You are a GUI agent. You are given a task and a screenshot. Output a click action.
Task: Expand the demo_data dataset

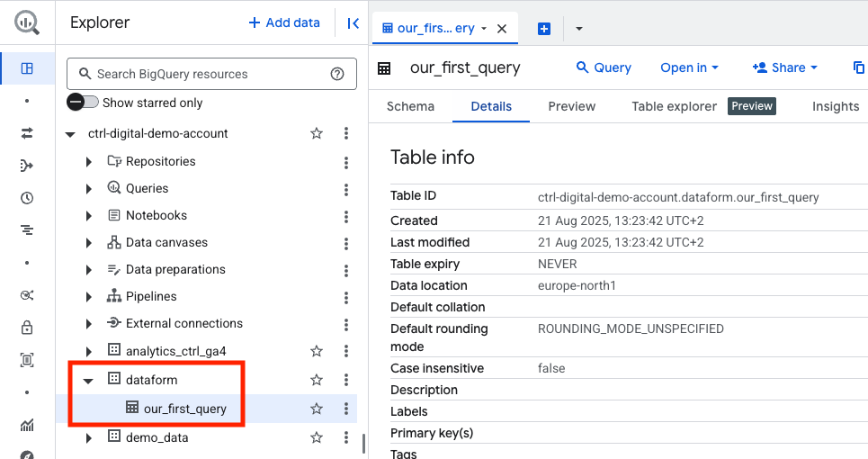[x=88, y=438]
